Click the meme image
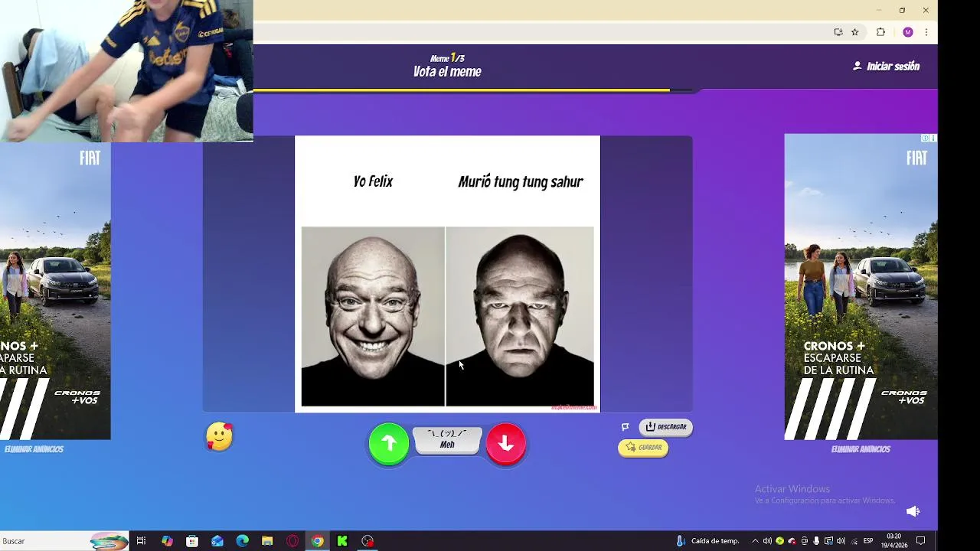 [x=447, y=274]
